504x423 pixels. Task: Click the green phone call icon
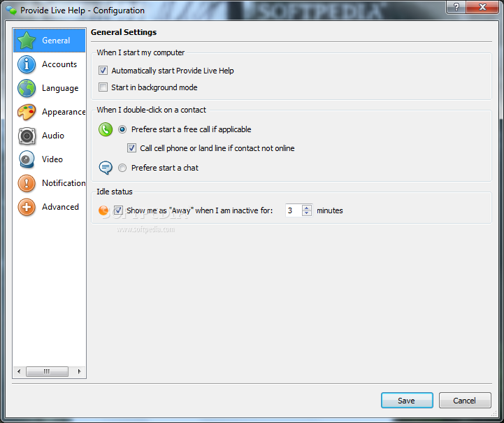point(106,129)
